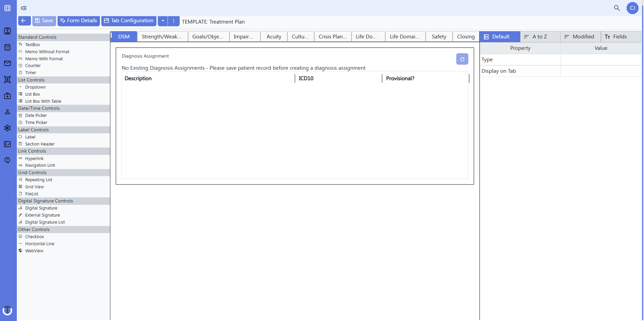Click the person icon in the sidebar
Image resolution: width=644 pixels, height=321 pixels.
click(7, 112)
